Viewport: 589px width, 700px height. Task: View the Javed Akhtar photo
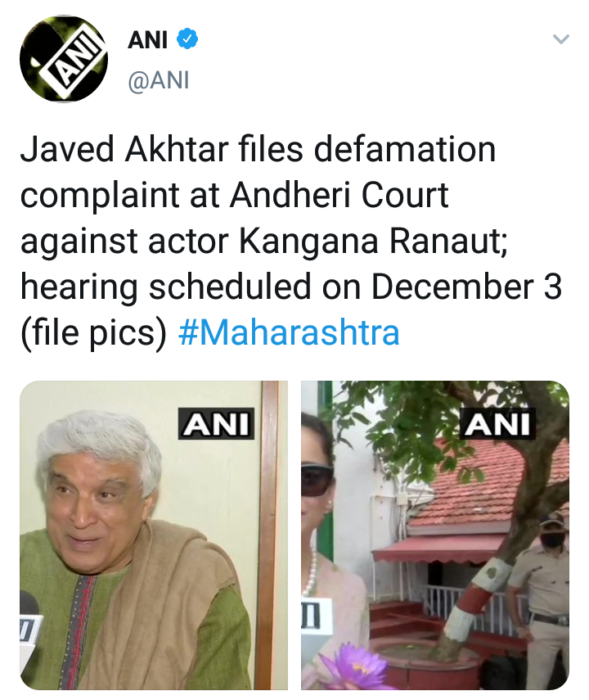(154, 535)
